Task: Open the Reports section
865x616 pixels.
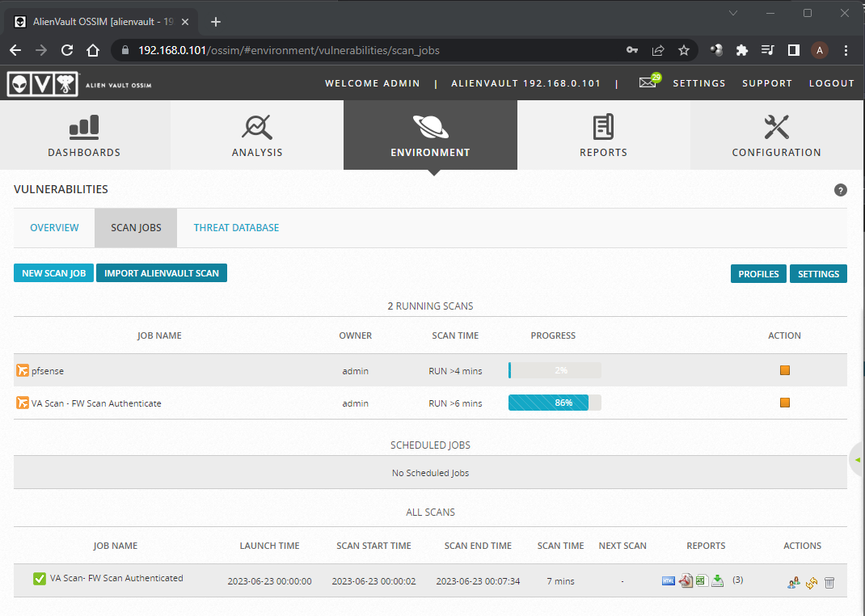Action: click(604, 136)
